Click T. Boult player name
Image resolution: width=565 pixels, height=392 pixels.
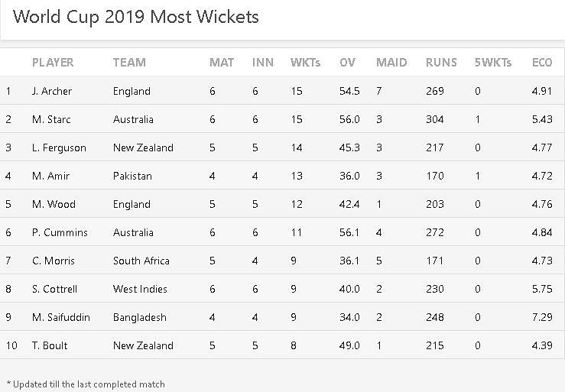coord(50,345)
